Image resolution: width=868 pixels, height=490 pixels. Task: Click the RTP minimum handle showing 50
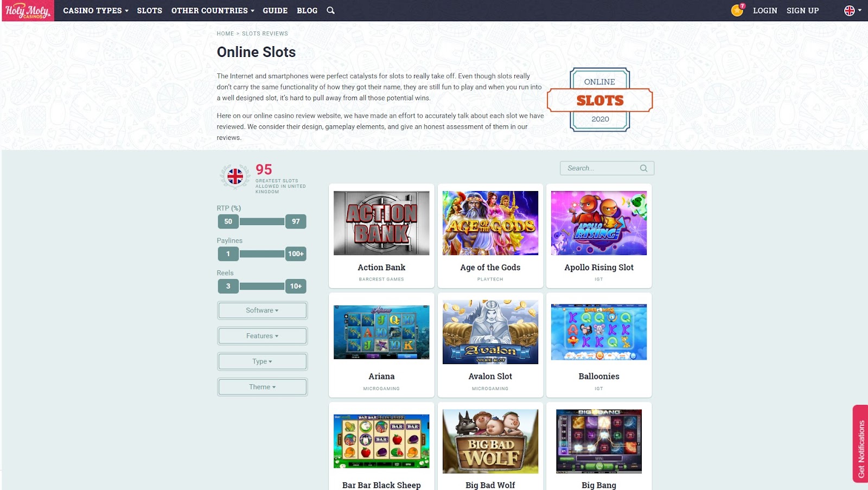(228, 221)
